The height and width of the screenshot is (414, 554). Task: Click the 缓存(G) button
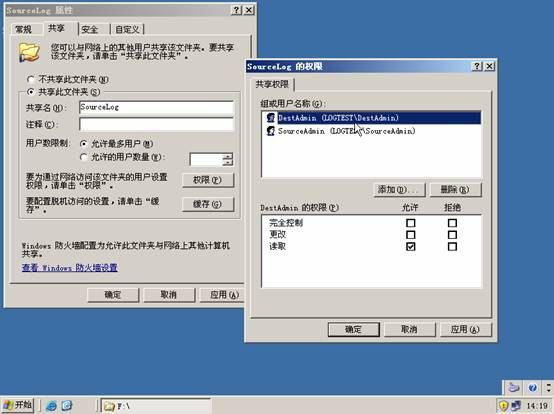pos(208,204)
